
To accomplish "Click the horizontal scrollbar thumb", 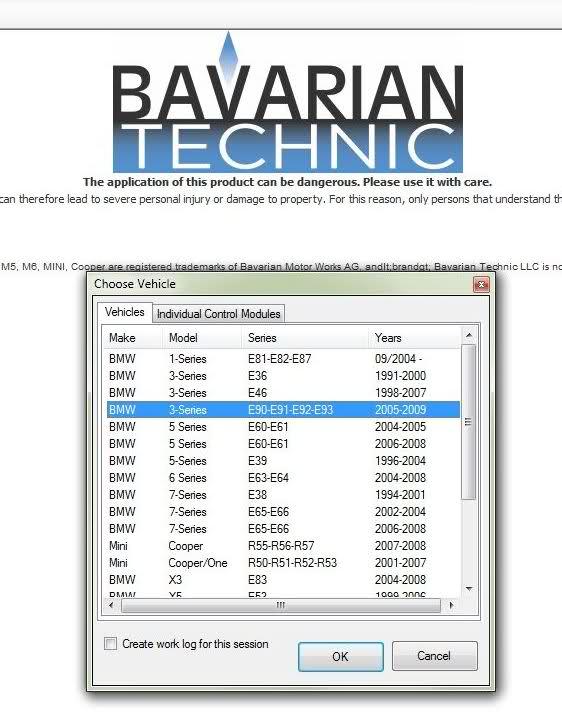I will pos(281,605).
